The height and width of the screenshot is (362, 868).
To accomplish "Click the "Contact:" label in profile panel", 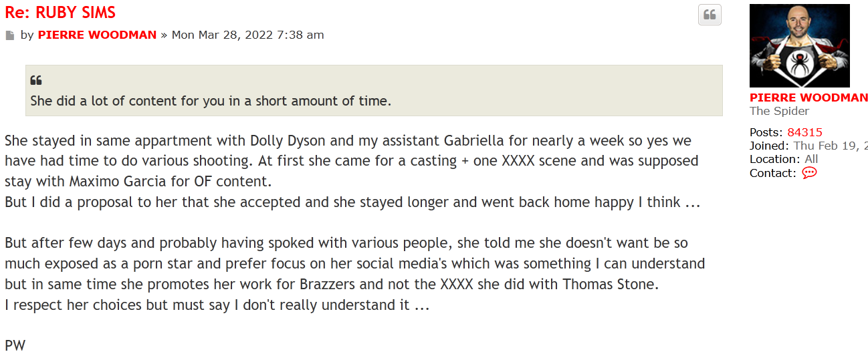I will pyautogui.click(x=772, y=173).
